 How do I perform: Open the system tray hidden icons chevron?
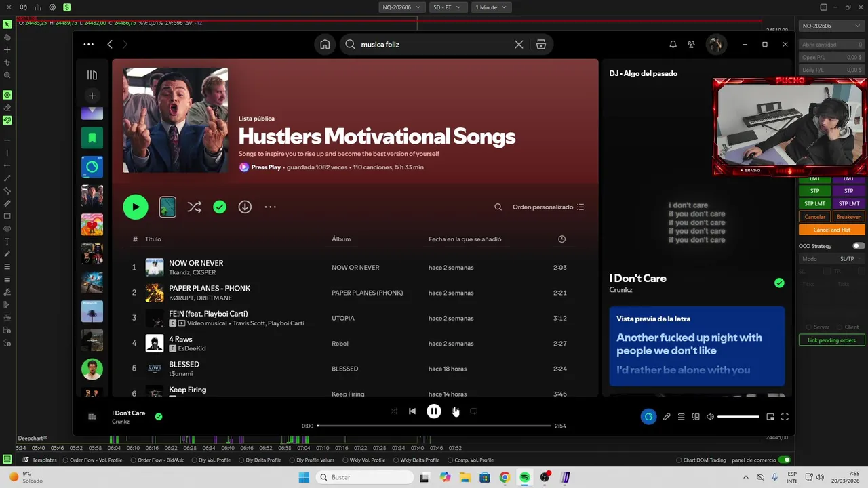(x=746, y=477)
